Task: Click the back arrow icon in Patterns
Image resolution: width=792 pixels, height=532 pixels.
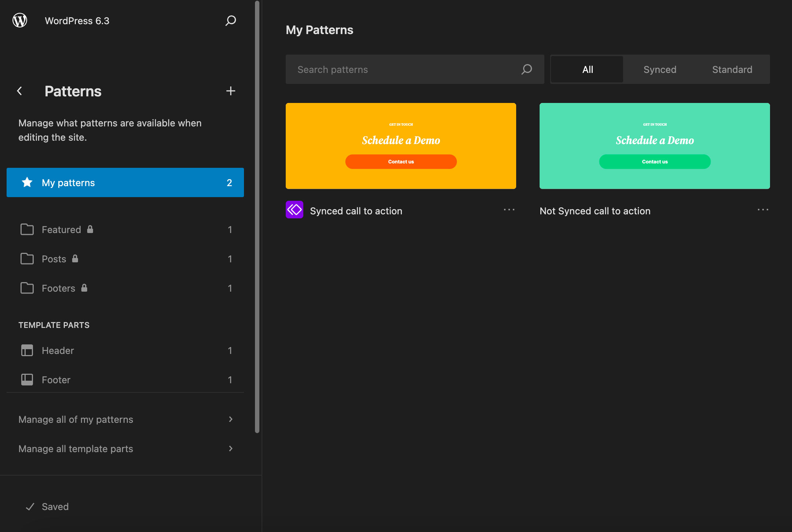Action: [x=20, y=90]
